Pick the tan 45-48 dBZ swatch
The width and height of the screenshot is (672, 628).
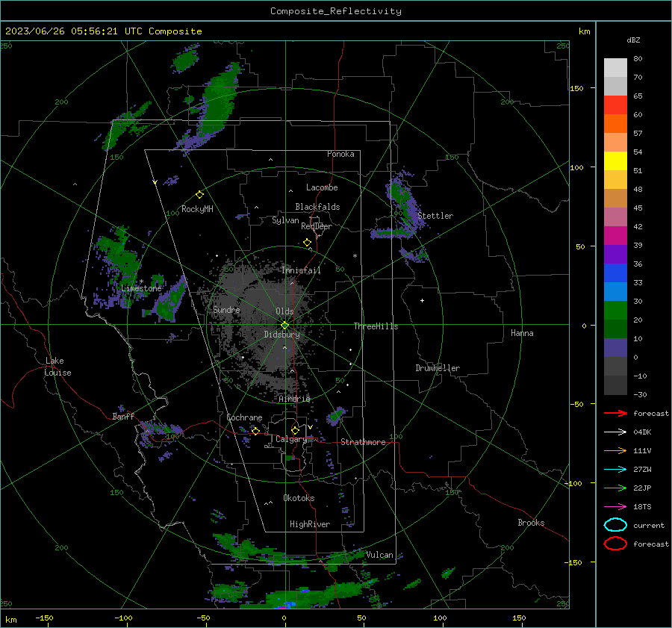615,199
